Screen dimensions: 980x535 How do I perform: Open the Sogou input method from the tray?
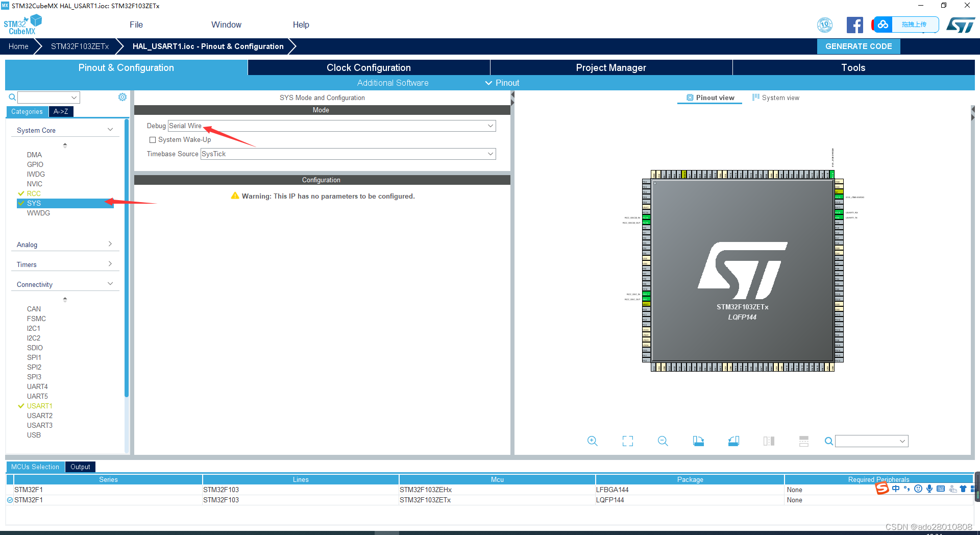pos(883,489)
